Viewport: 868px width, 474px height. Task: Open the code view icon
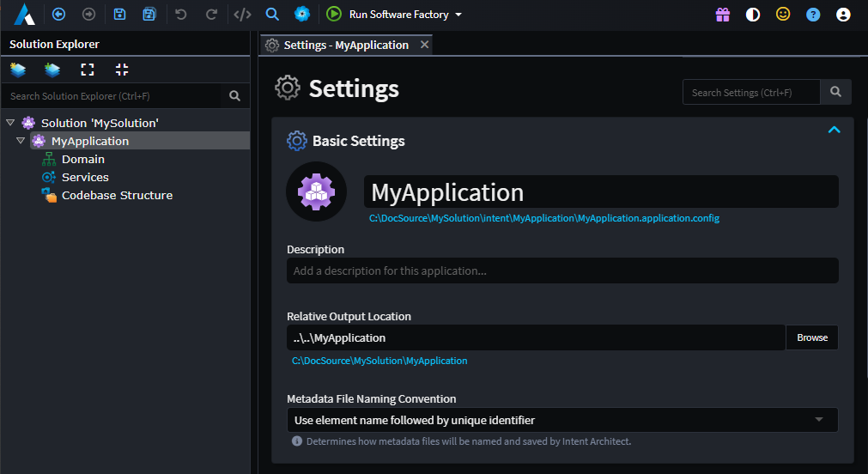point(242,15)
